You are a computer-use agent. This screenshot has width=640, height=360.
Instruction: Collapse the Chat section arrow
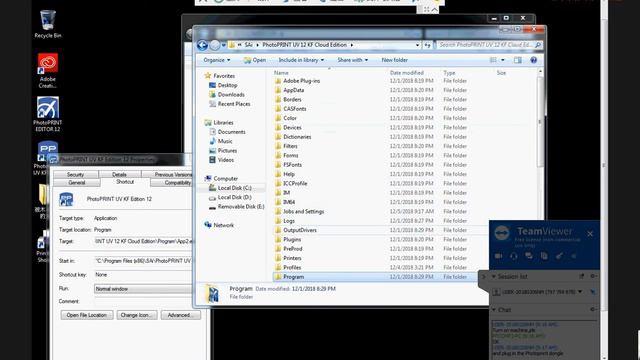[x=493, y=310]
